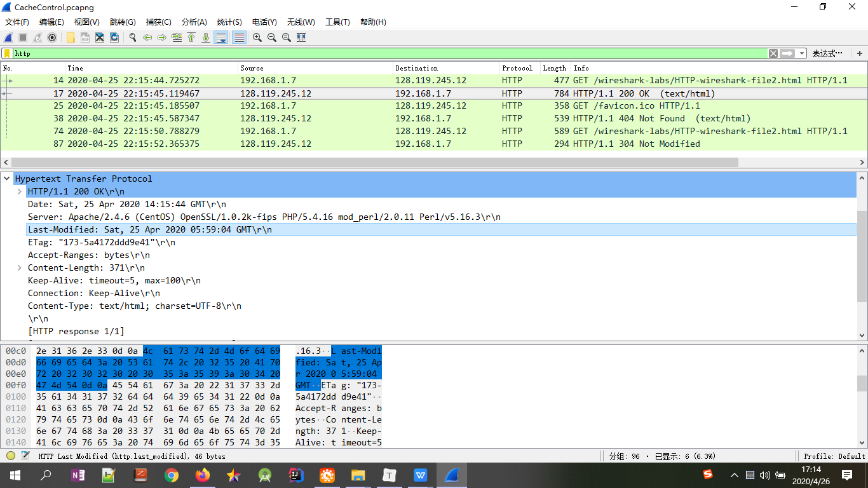Restart the current capture
The width and height of the screenshot is (868, 488).
pos(37,37)
